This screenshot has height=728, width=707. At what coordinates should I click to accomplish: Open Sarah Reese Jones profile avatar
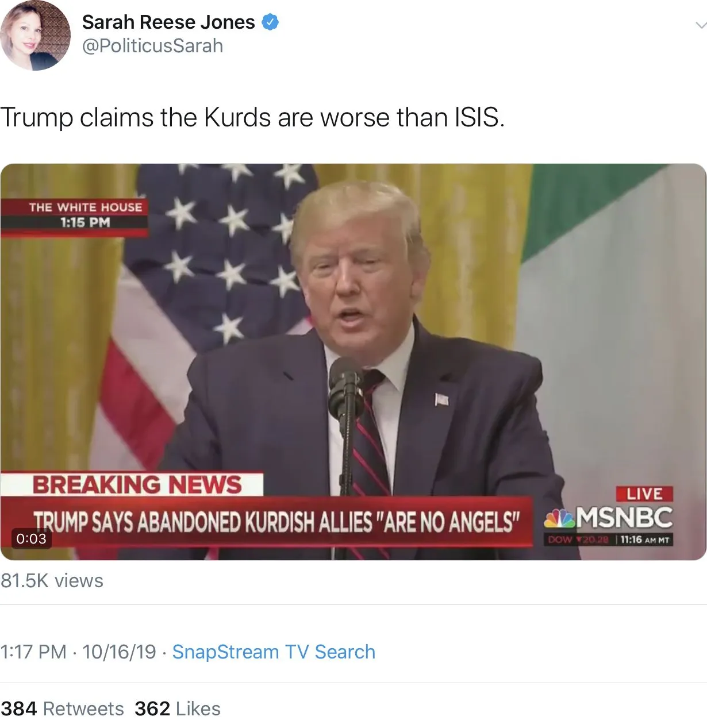coord(35,36)
